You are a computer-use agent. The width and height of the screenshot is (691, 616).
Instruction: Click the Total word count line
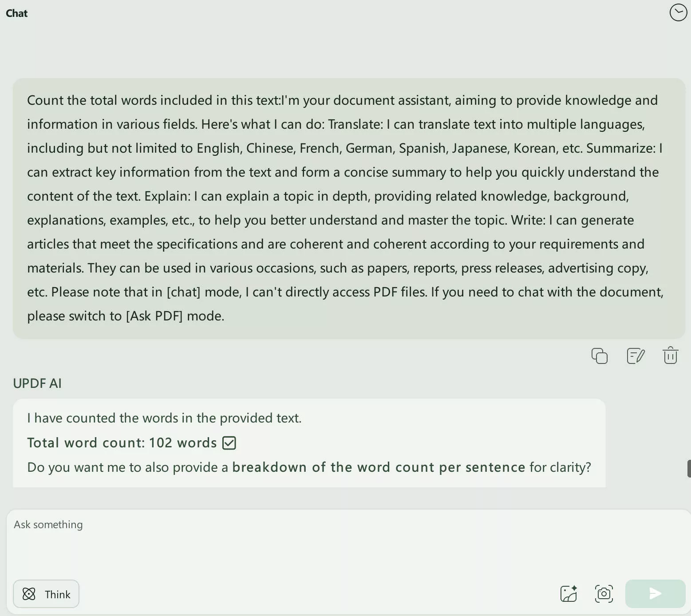(122, 443)
